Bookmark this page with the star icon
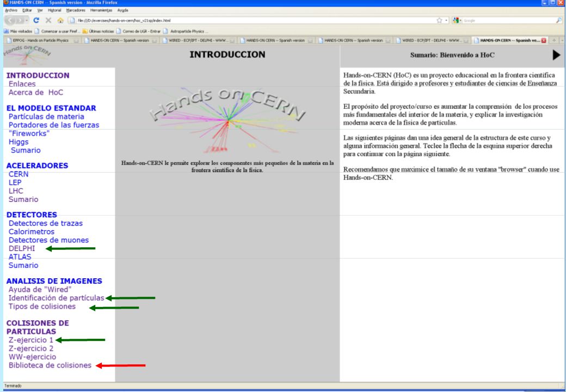Viewport: 566px width, 392px height. coord(439,20)
